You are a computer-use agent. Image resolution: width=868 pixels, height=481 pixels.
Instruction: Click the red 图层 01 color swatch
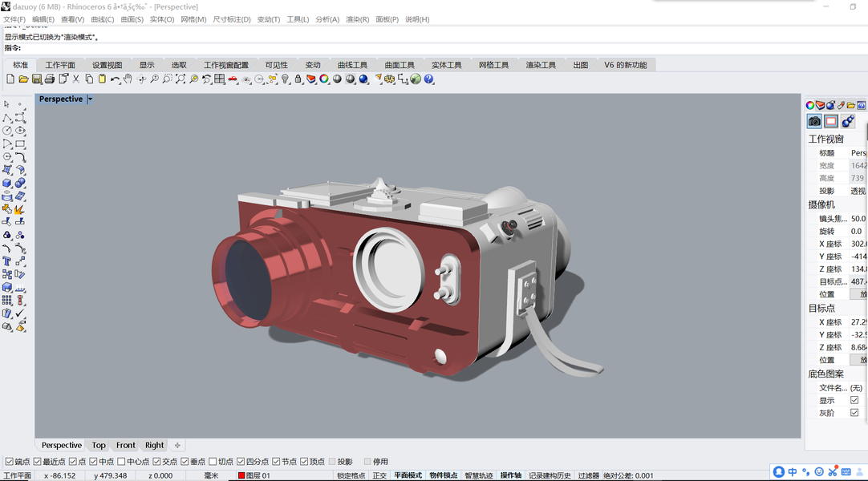click(241, 475)
